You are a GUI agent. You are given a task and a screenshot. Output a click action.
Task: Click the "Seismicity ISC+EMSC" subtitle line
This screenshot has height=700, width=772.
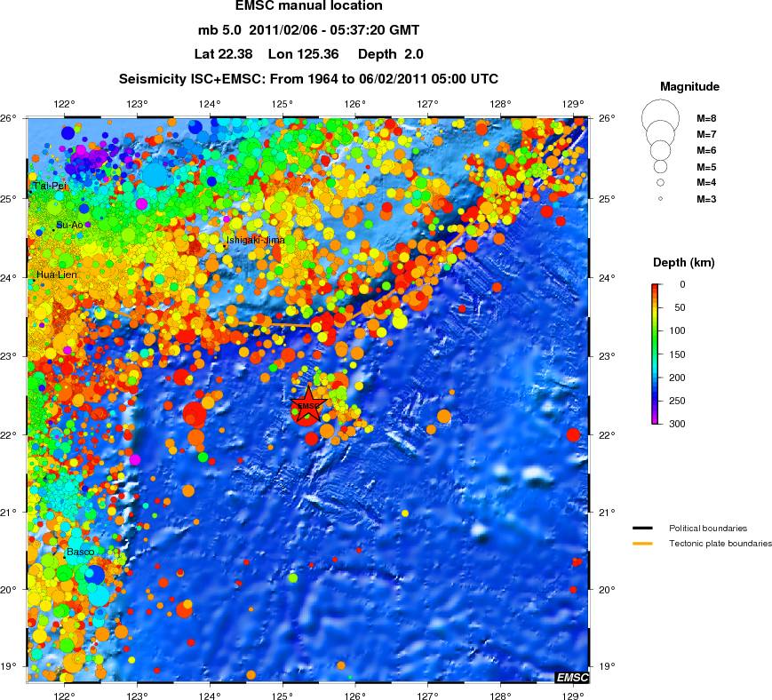click(x=308, y=79)
